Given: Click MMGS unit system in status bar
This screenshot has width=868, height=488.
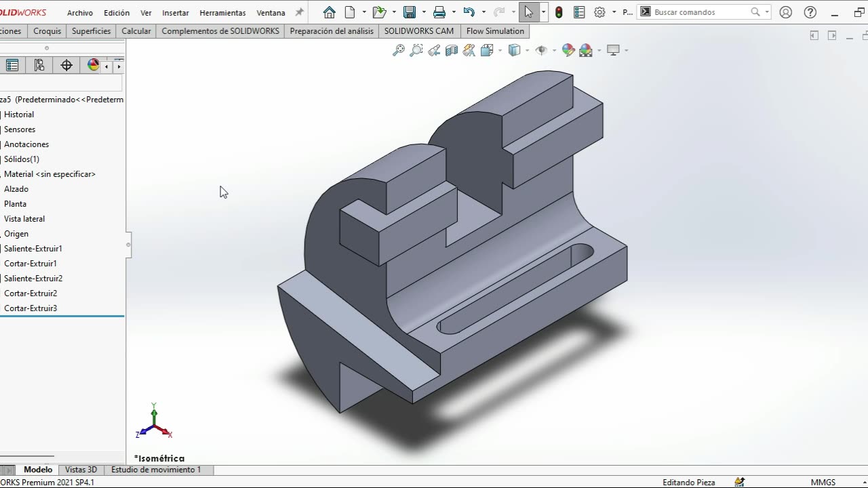Looking at the screenshot, I should point(823,482).
